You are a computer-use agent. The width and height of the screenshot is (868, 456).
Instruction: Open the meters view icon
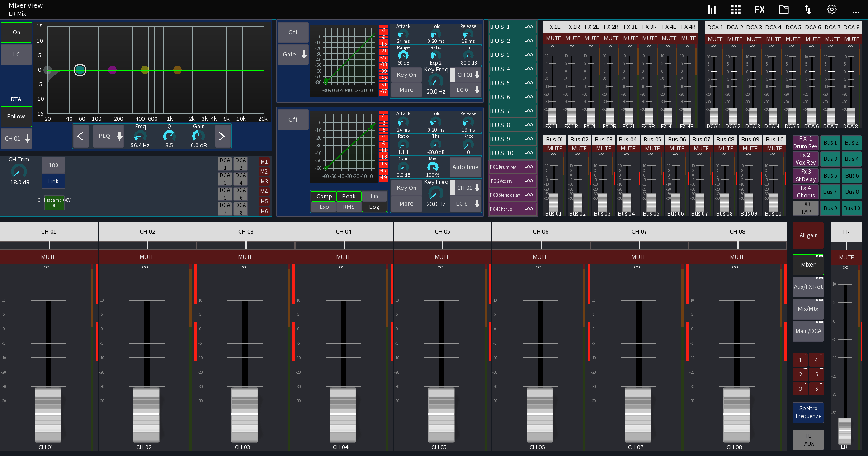[x=712, y=9]
